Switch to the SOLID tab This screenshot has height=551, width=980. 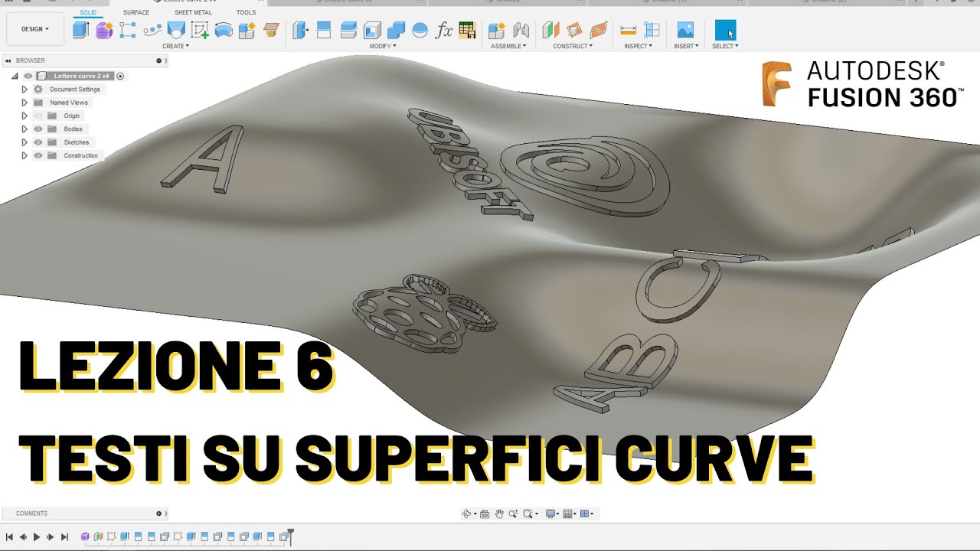[88, 12]
